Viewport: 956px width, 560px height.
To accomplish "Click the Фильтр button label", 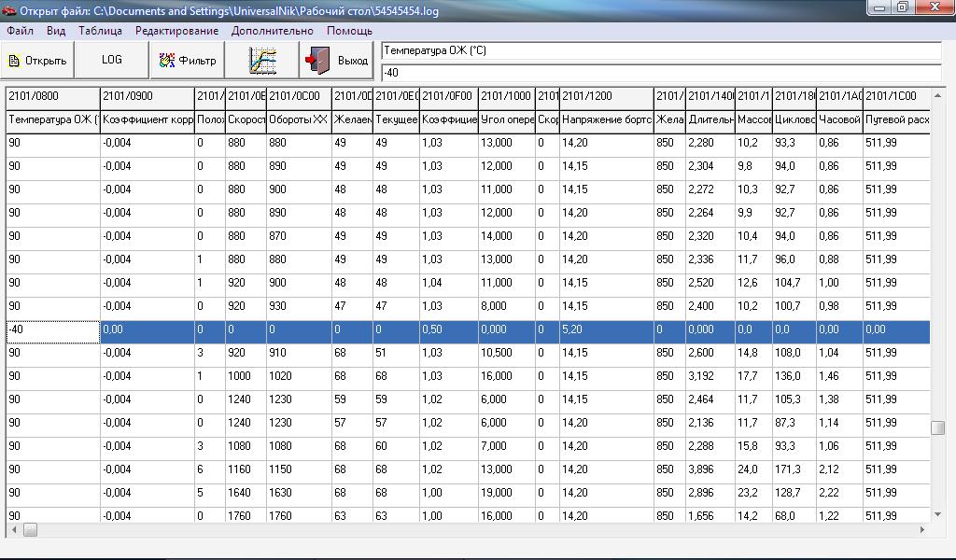I will (198, 61).
